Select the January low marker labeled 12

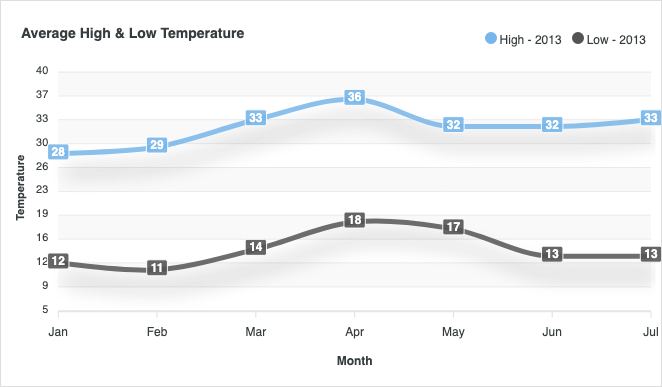pos(58,261)
